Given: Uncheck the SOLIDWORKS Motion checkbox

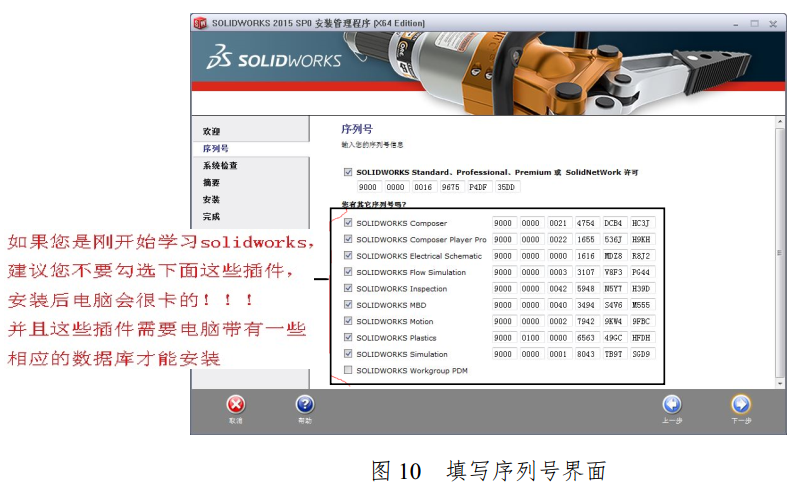Looking at the screenshot, I should 348,321.
